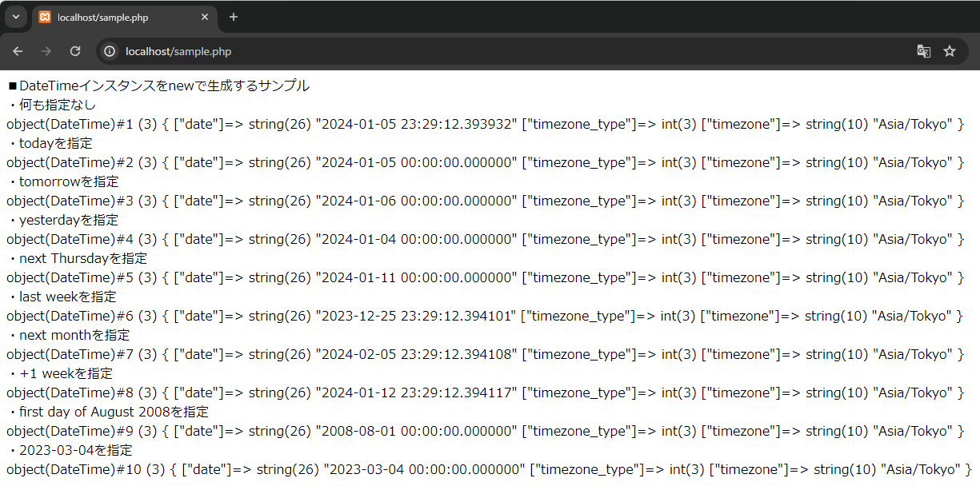Click the object(DateTime)#5 output line
Image resolution: width=980 pixels, height=502 pixels.
coord(486,277)
